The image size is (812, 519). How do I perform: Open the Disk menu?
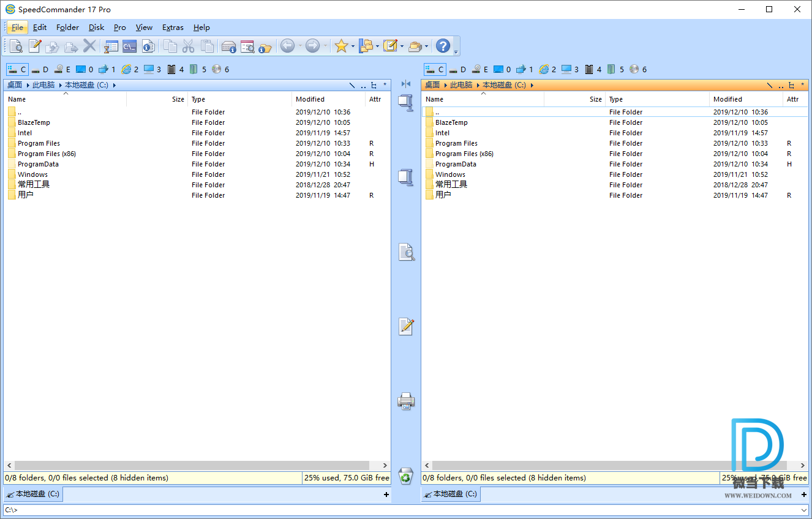pos(96,28)
